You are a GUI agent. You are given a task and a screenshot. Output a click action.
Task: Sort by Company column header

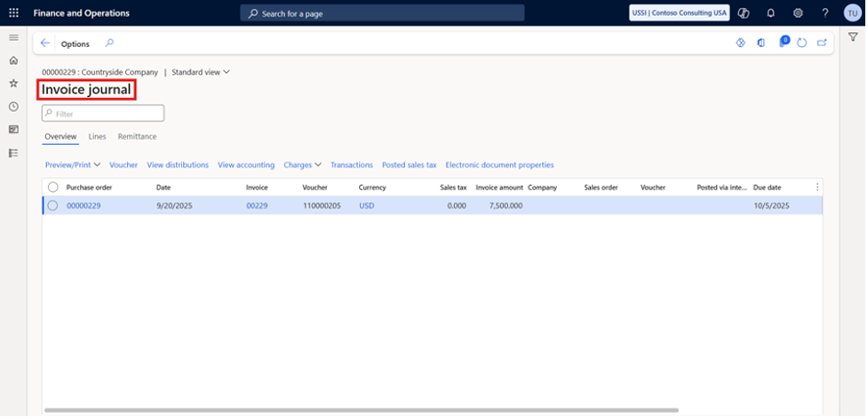[x=543, y=188]
